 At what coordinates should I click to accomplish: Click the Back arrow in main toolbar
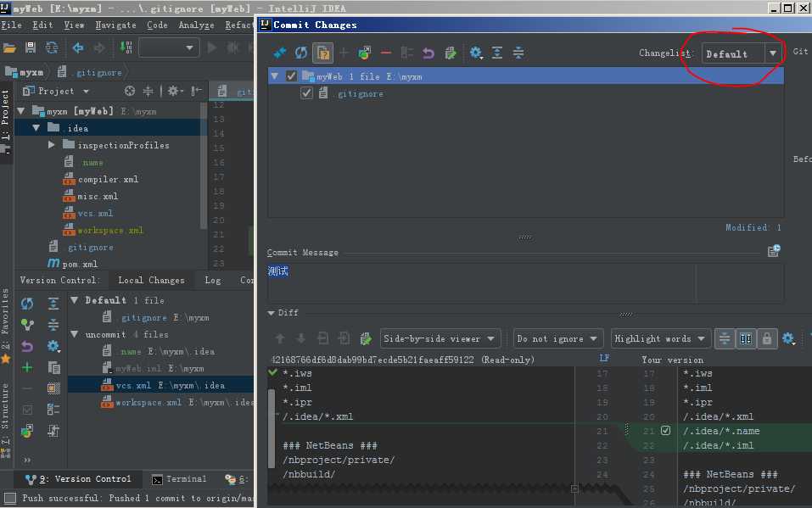(x=78, y=48)
